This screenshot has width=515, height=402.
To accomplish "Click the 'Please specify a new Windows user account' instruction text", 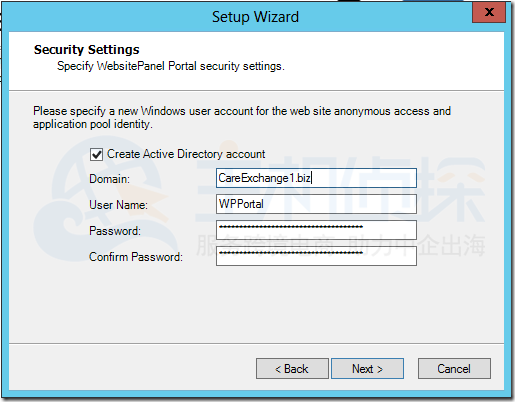I will point(242,111).
